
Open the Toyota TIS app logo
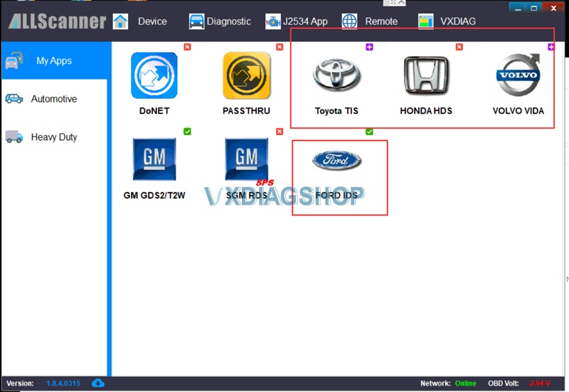point(336,75)
